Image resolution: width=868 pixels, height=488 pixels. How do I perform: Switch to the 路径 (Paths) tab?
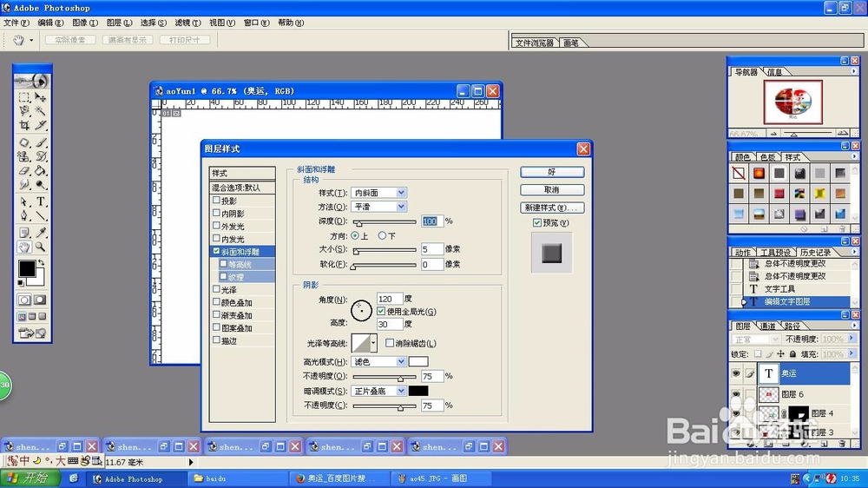[792, 326]
